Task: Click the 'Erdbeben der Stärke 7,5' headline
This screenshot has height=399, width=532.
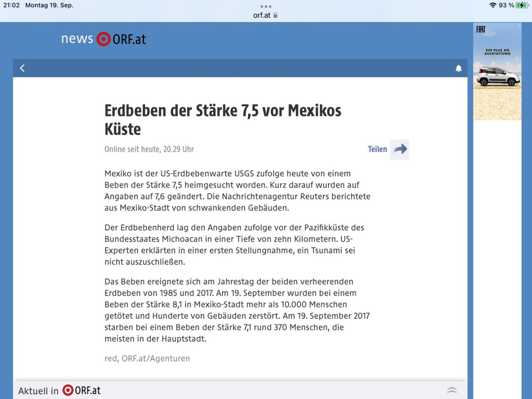Action: pos(223,120)
